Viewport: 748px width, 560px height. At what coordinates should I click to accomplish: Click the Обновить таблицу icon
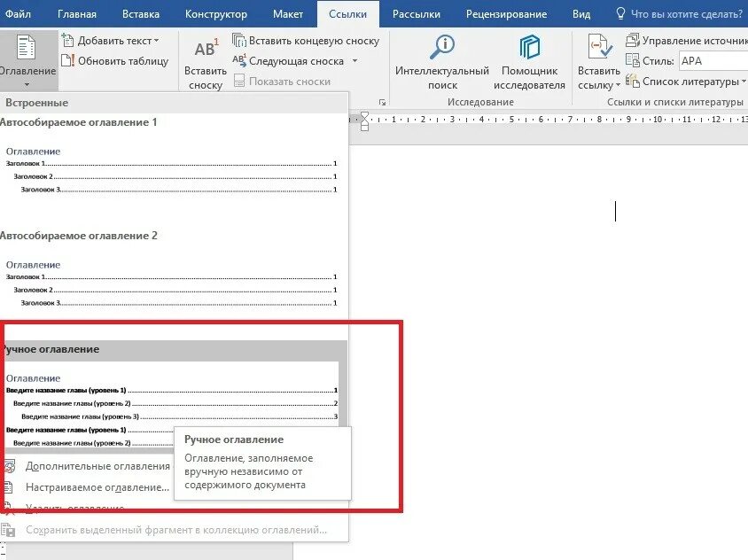point(67,60)
